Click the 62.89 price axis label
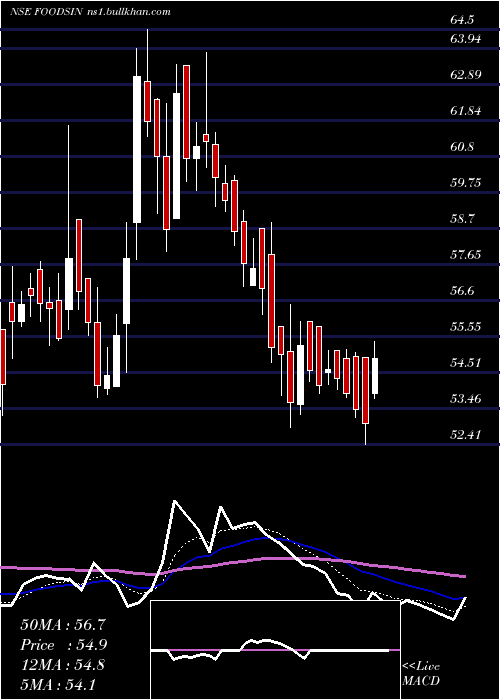 466,75
